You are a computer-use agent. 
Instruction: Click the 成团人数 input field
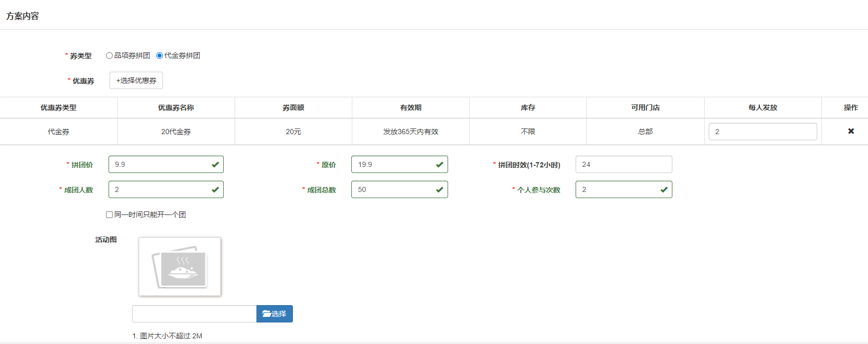159,189
